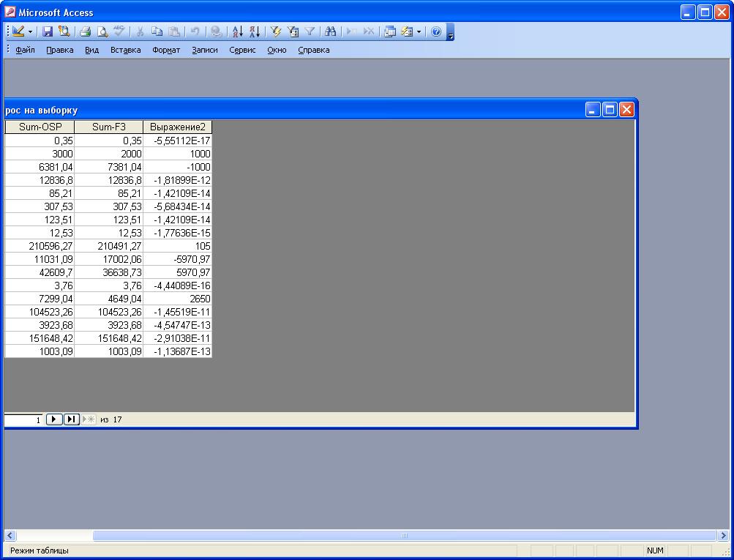
Task: Open the View mode dropdown arrow
Action: [31, 31]
